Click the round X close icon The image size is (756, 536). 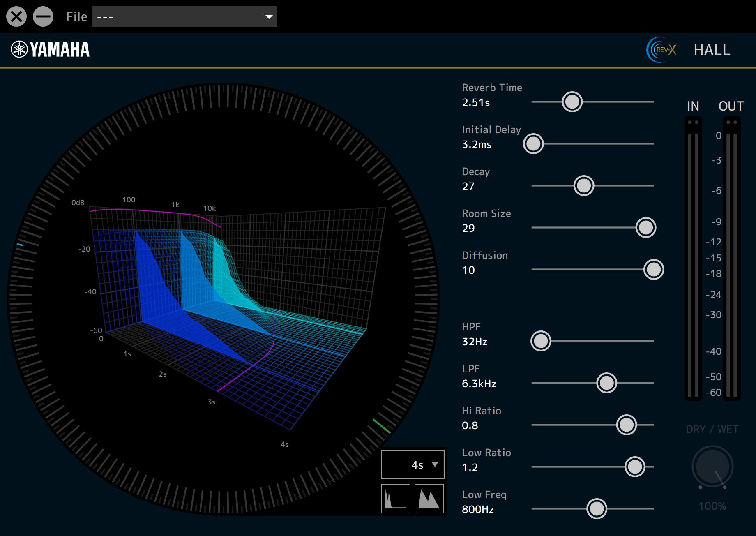pos(16,17)
